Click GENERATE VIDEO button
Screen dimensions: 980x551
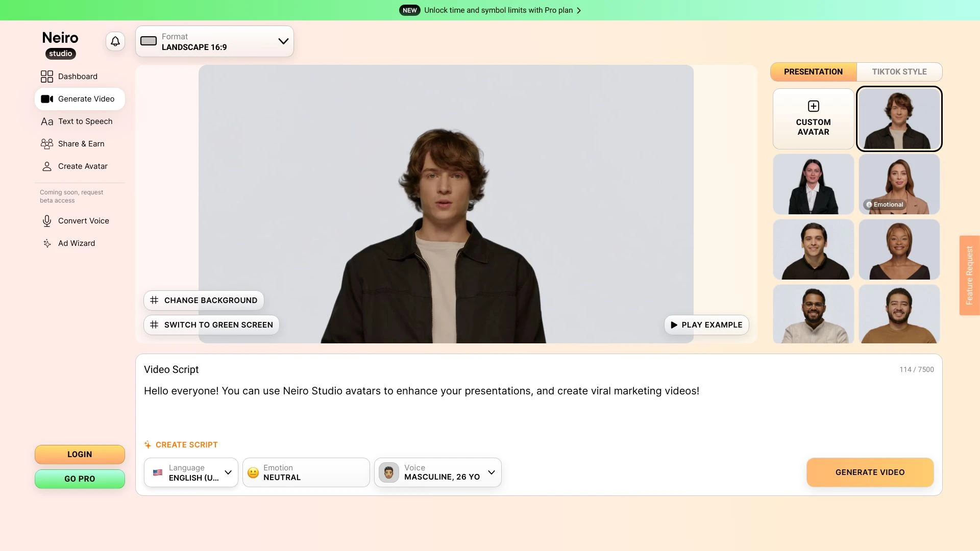pyautogui.click(x=870, y=472)
